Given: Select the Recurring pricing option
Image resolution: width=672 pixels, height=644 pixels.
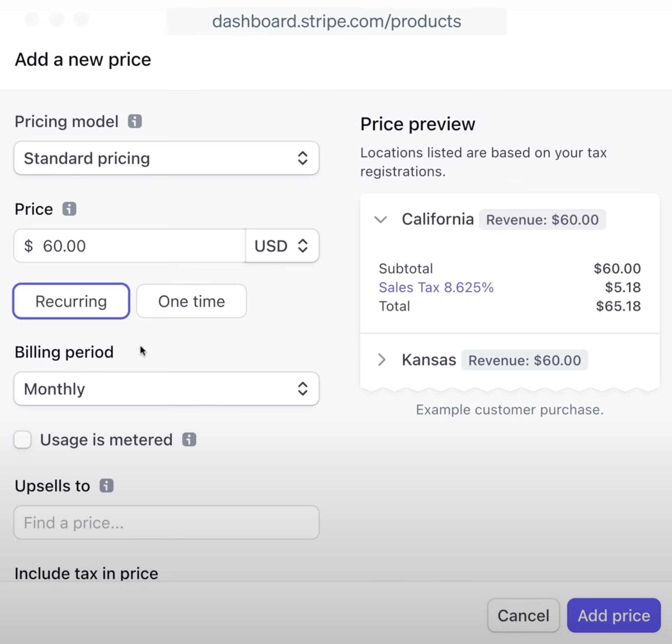Looking at the screenshot, I should tap(71, 301).
